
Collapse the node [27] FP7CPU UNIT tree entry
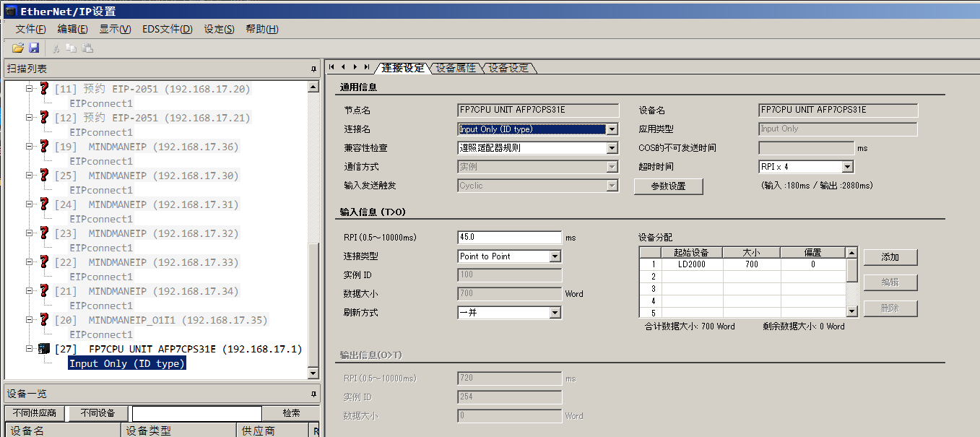tap(30, 349)
